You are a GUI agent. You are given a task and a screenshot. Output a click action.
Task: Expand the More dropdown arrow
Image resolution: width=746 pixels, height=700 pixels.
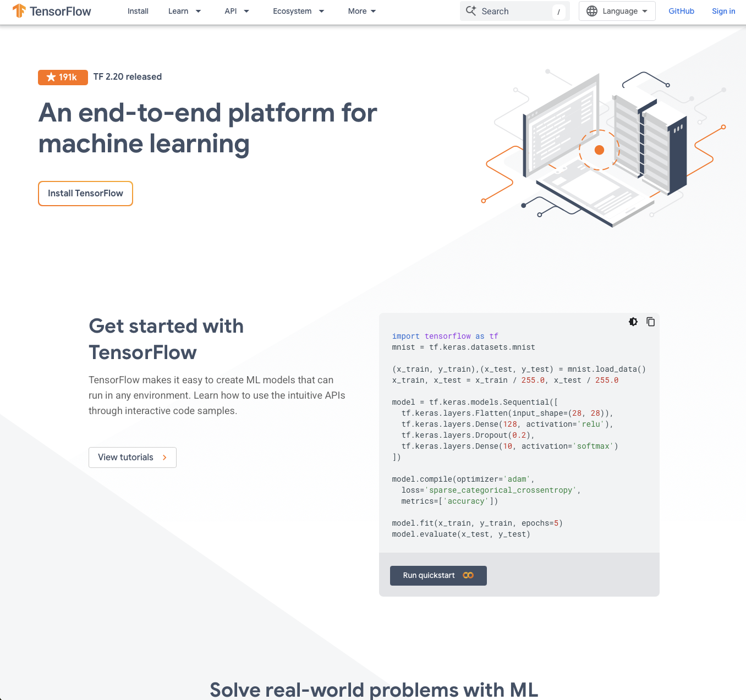[374, 11]
